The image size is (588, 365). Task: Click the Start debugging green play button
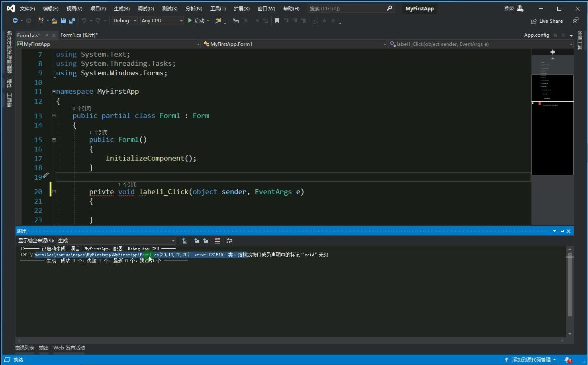[x=190, y=21]
